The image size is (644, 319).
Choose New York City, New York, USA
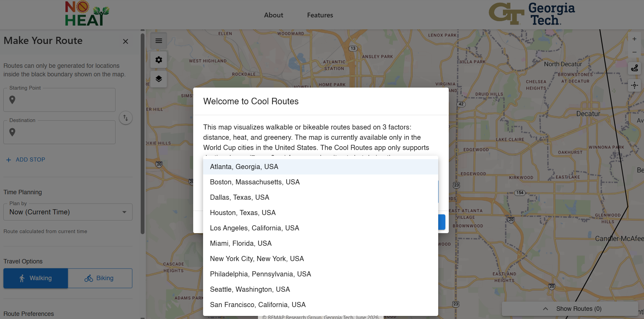click(321, 259)
